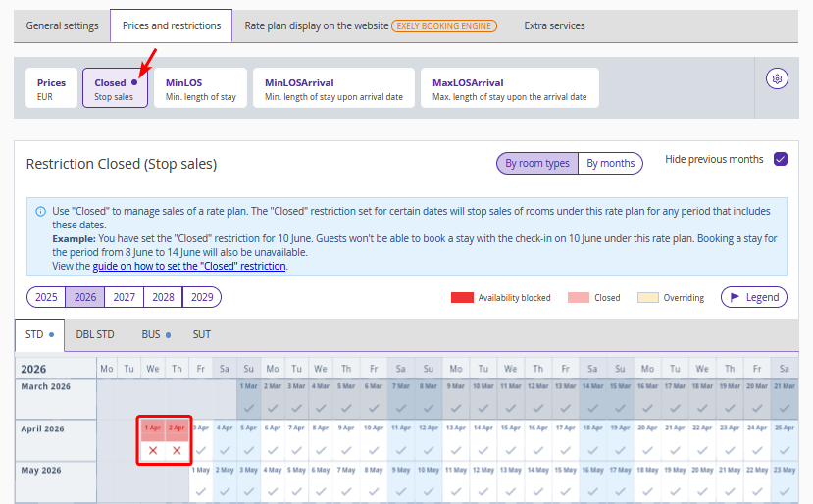Image resolution: width=813 pixels, height=504 pixels.
Task: Open the Legend button
Action: (x=753, y=297)
